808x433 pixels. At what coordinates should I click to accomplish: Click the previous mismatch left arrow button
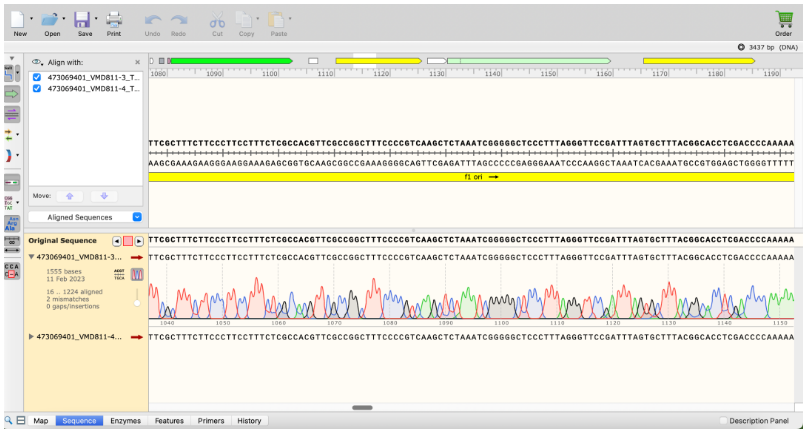coord(117,241)
